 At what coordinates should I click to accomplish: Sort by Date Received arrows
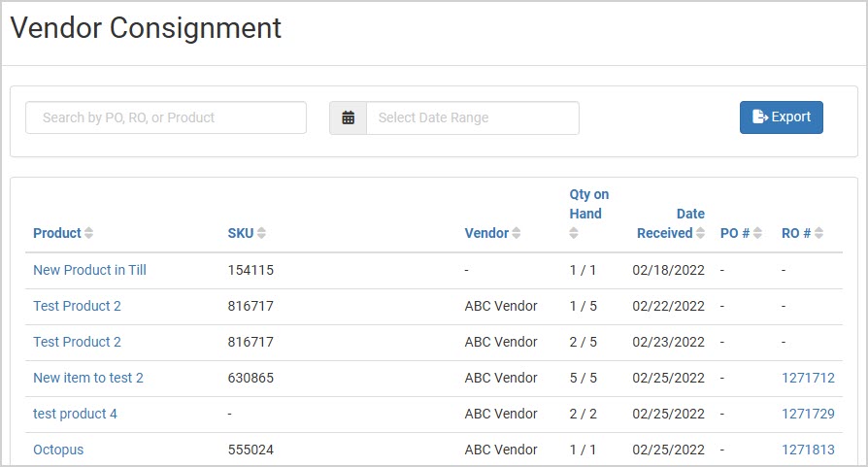coord(700,233)
